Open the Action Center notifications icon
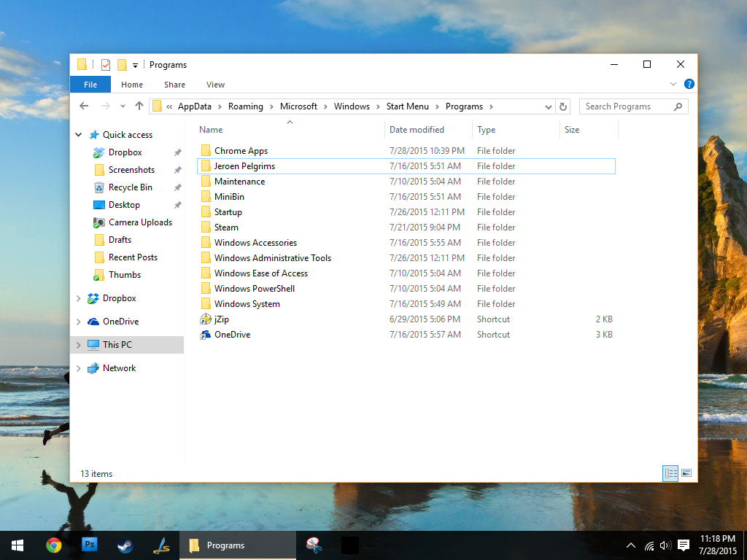The image size is (747, 560). 683,545
